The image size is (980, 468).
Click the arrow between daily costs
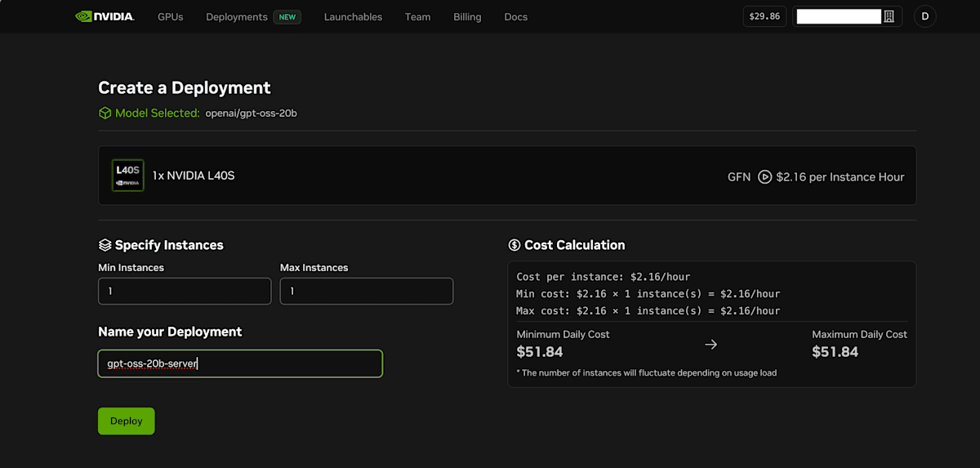tap(711, 345)
